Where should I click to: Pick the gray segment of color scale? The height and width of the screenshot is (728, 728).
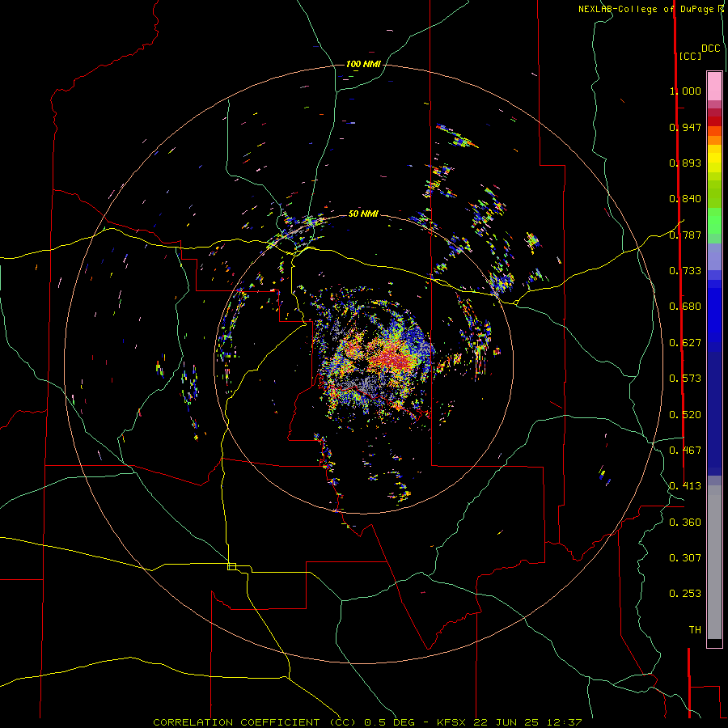pyautogui.click(x=714, y=562)
